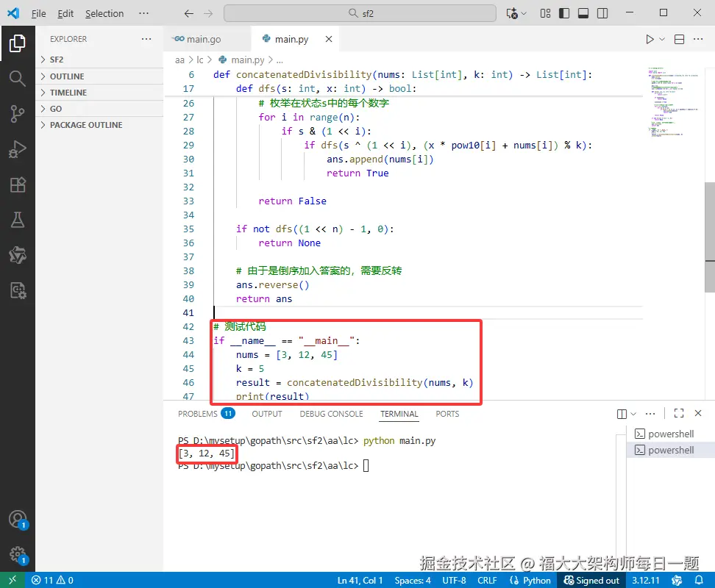Change indentation via Spaces: 4
Viewport: 715px width, 588px height.
coord(412,580)
